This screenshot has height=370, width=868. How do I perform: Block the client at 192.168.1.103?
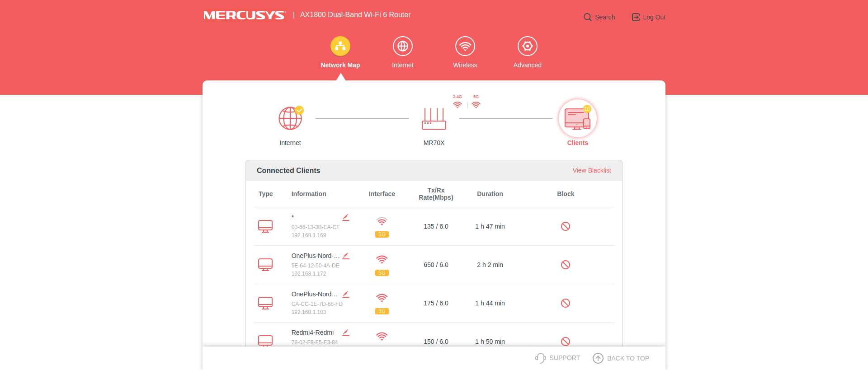565,303
